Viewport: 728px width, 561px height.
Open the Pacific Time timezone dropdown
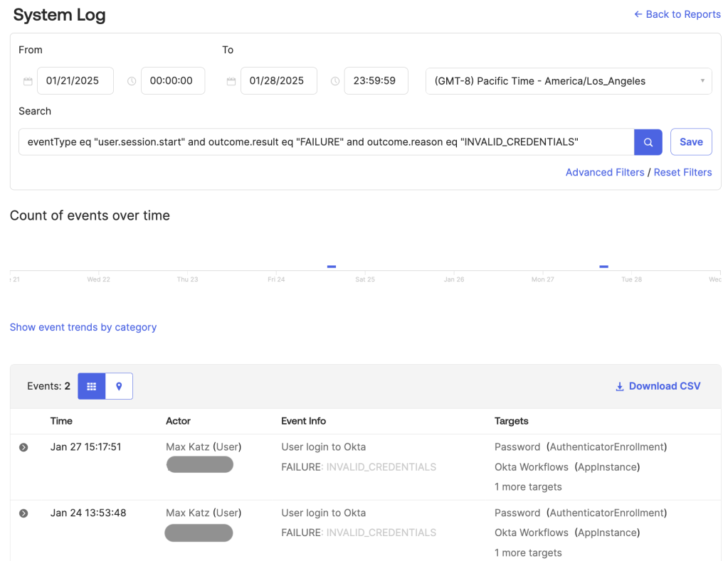point(568,81)
